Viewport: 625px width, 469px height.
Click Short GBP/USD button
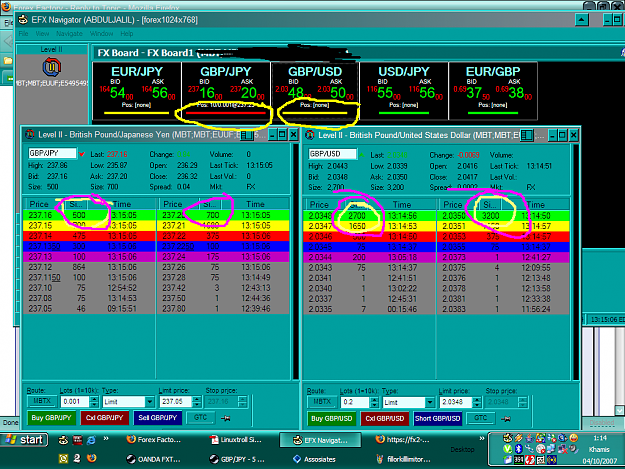click(x=438, y=419)
